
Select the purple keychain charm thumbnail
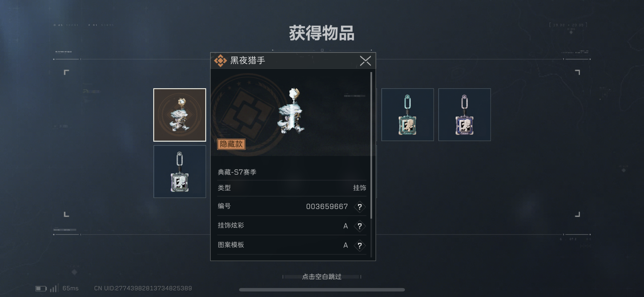[464, 114]
